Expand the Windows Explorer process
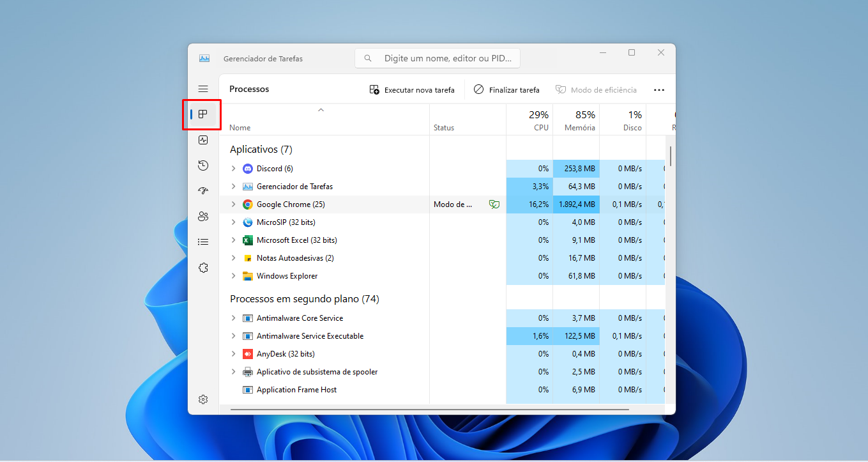868x462 pixels. click(233, 276)
